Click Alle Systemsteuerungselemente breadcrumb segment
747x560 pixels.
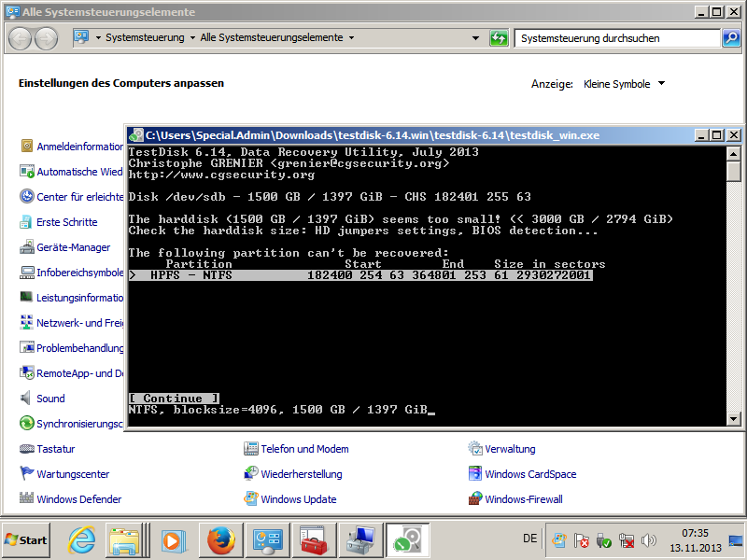(x=272, y=37)
